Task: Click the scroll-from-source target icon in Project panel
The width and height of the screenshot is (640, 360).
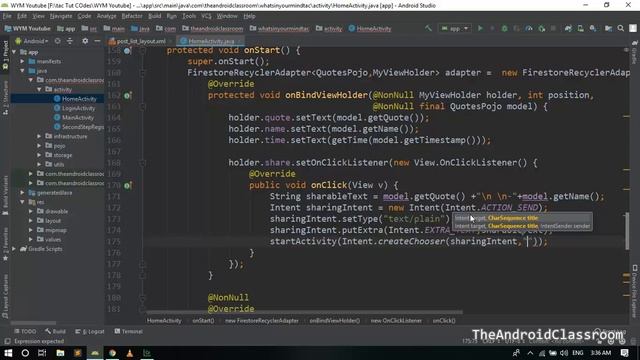Action: point(58,41)
